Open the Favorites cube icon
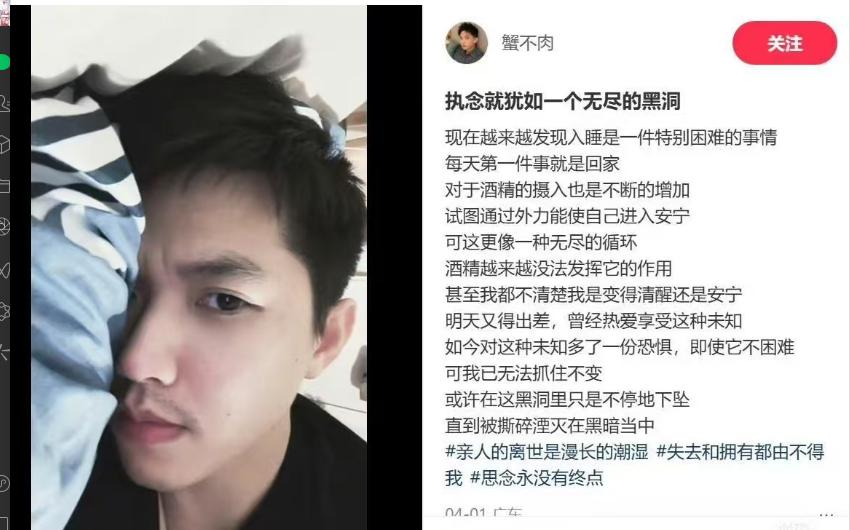The height and width of the screenshot is (530, 850). pyautogui.click(x=4, y=145)
